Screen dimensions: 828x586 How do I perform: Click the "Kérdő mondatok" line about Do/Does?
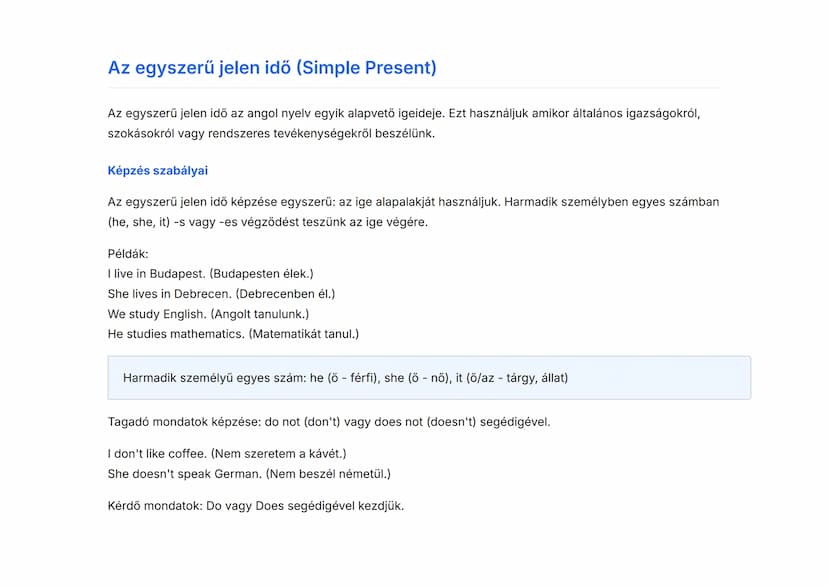click(x=255, y=506)
